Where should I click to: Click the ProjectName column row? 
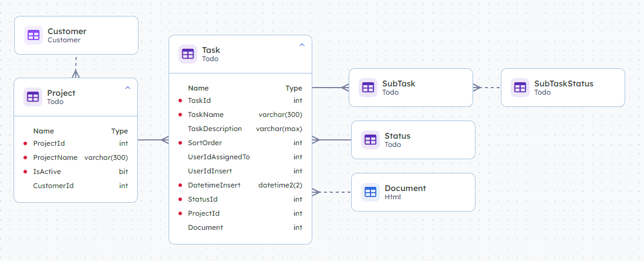pos(76,158)
